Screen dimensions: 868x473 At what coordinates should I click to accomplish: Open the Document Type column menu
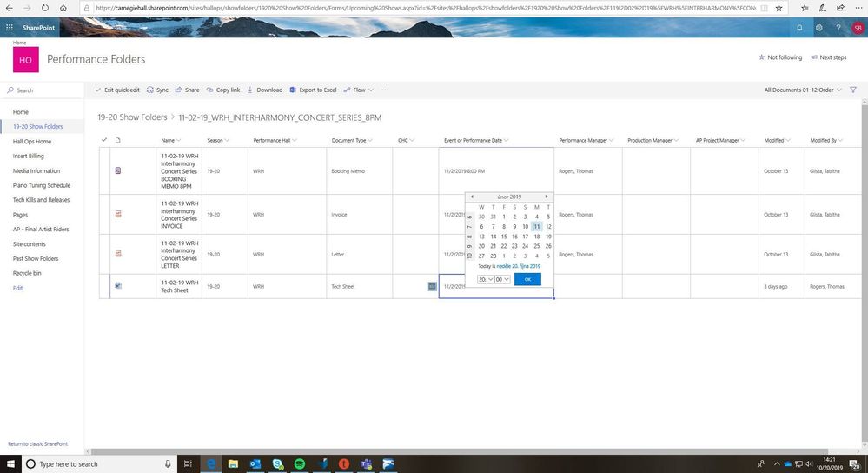[352, 140]
